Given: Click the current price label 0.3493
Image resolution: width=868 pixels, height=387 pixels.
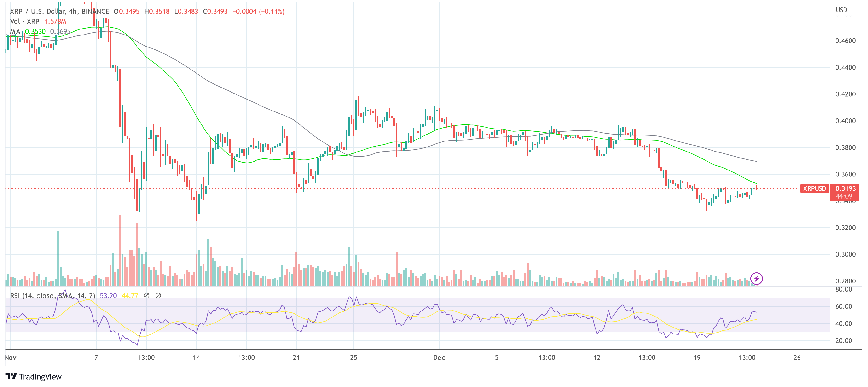Looking at the screenshot, I should [845, 188].
